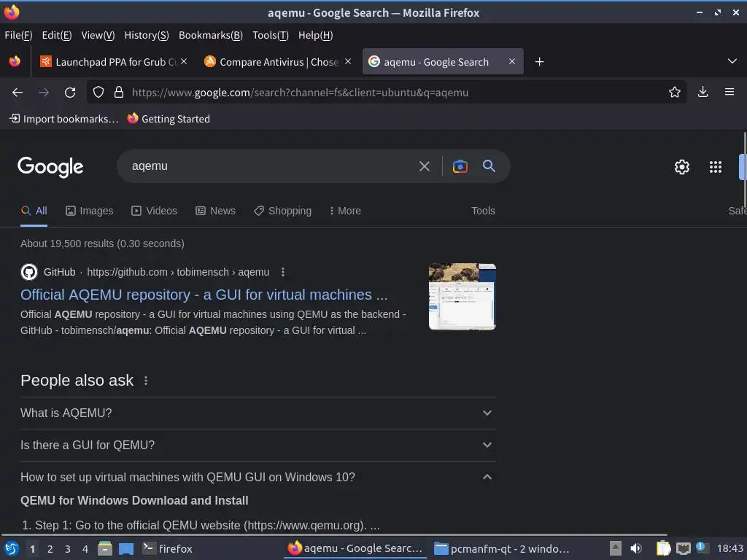Open the Edit menu
Viewport: 747px width, 560px height.
[57, 35]
